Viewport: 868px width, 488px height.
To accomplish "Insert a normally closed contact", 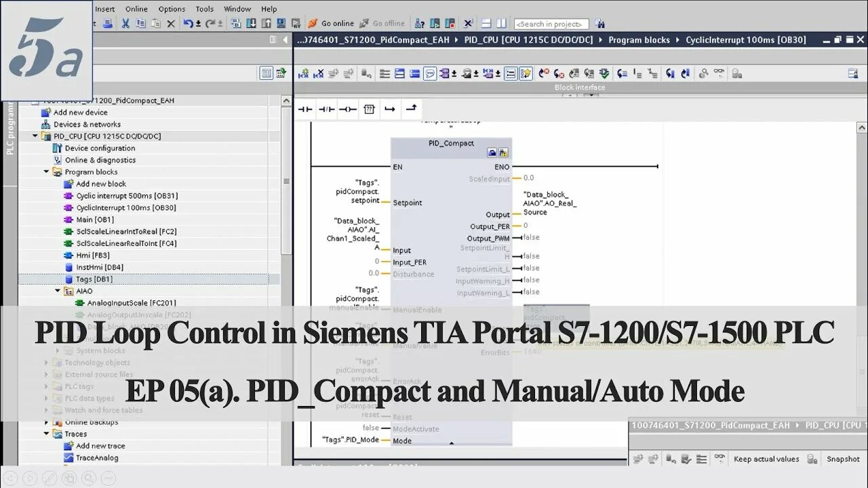I will 327,108.
